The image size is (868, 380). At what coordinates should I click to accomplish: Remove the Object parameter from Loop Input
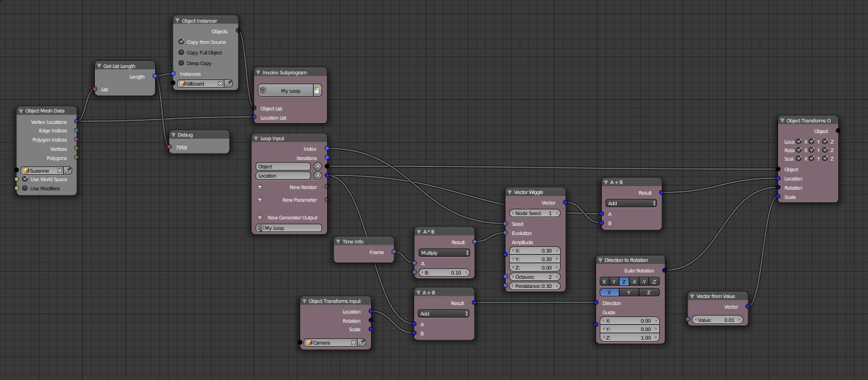coord(318,166)
